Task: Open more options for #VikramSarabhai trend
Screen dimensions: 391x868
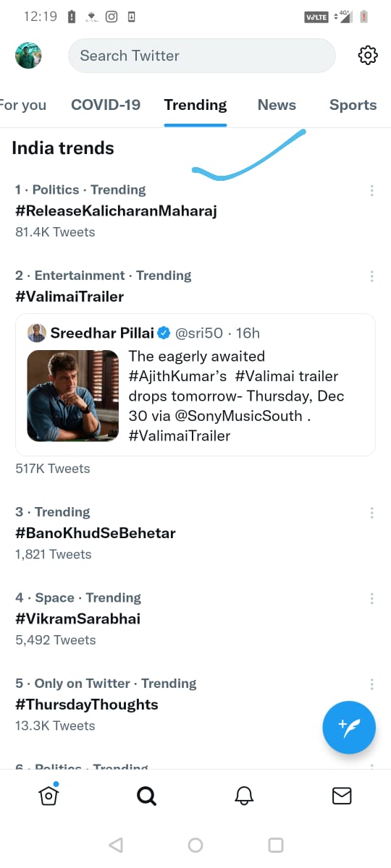Action: pos(371,598)
